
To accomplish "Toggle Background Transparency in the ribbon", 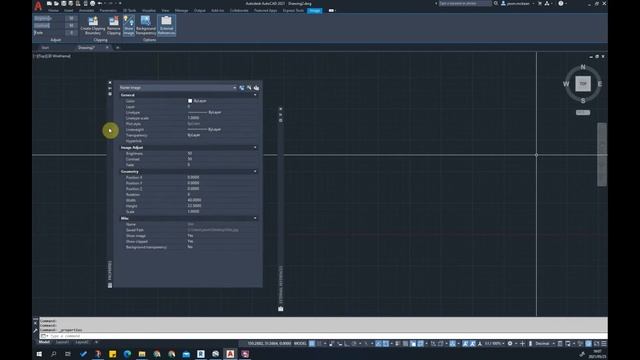I will tap(146, 25).
